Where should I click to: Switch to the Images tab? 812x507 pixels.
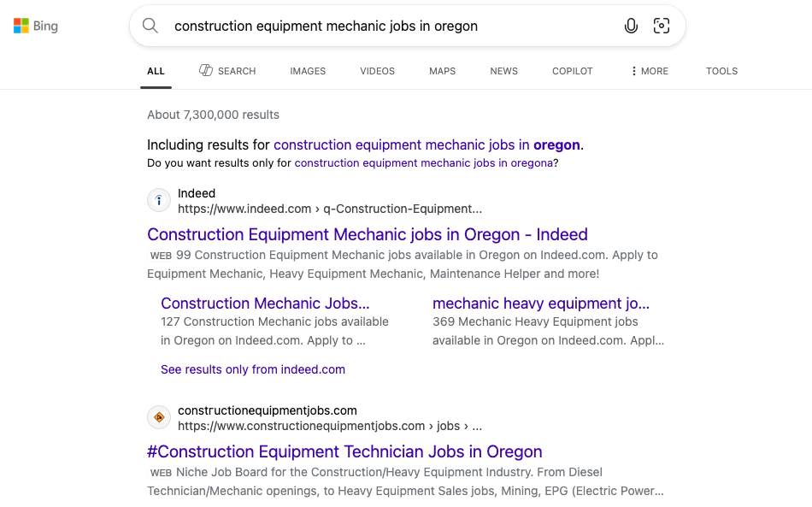tap(308, 71)
